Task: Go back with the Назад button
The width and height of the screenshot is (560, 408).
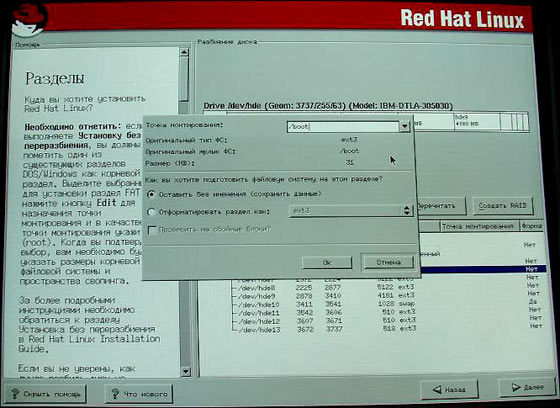Action: point(449,389)
